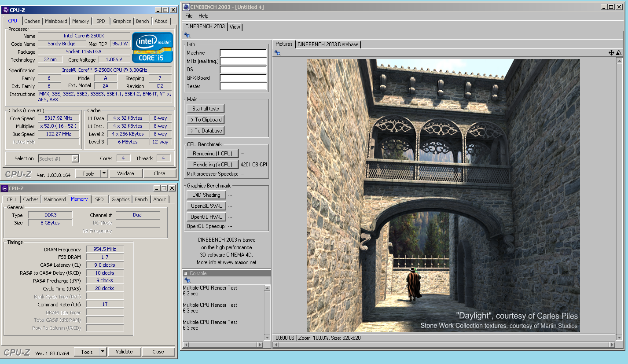Start the OpenGL SW-L test
The height and width of the screenshot is (364, 628).
(x=206, y=206)
